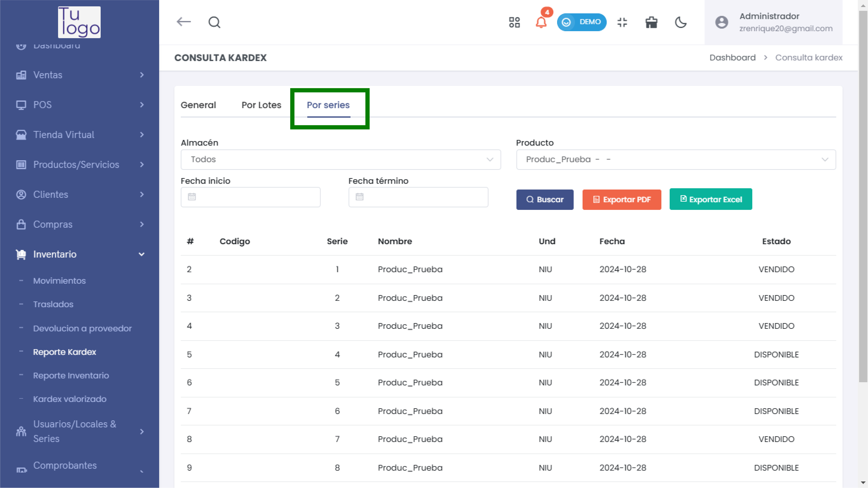868x488 pixels.
Task: Toggle dark mode moon icon
Action: click(x=681, y=22)
